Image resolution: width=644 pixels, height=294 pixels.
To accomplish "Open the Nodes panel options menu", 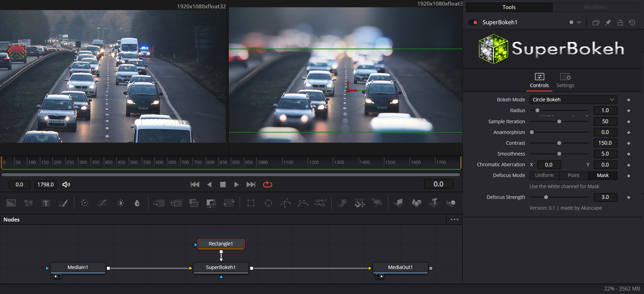I will point(454,219).
